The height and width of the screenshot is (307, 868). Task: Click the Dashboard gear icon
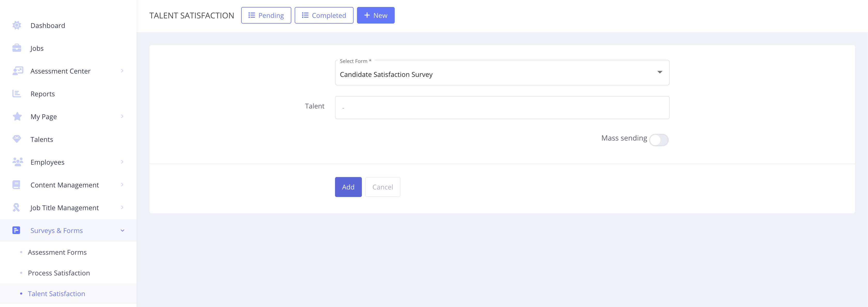click(17, 25)
